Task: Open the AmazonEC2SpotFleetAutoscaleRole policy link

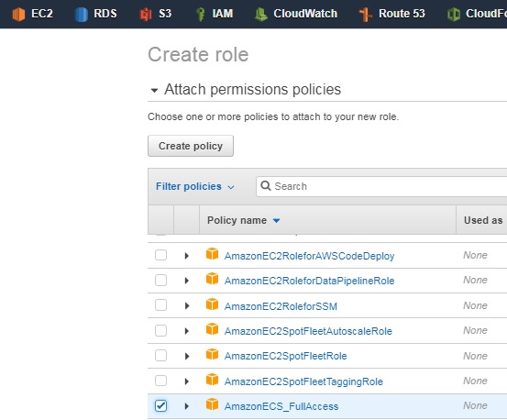Action: click(308, 331)
